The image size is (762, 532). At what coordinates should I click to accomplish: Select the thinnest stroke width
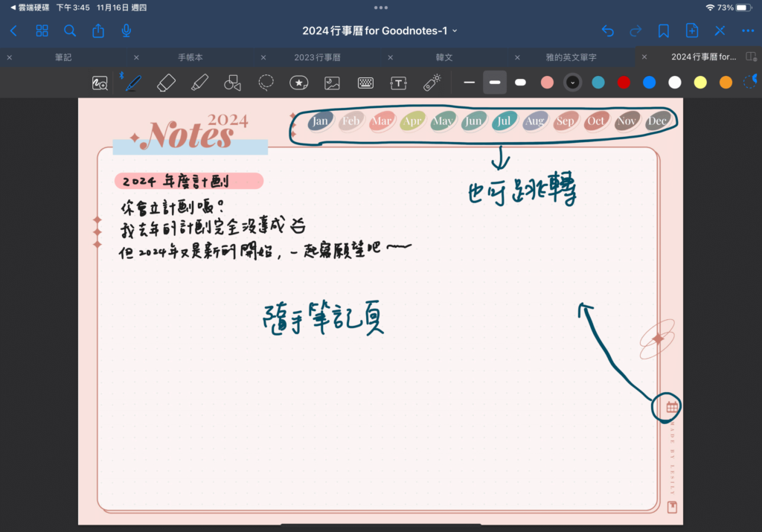point(469,83)
